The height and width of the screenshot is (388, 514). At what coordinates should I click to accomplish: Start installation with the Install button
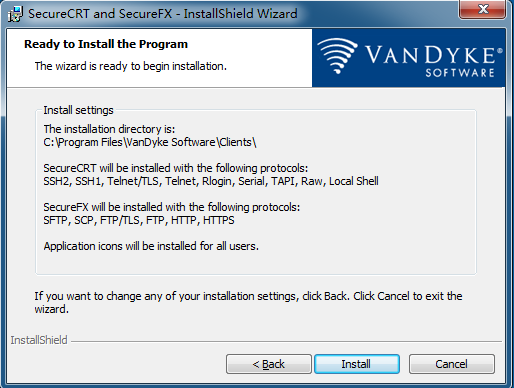(357, 364)
